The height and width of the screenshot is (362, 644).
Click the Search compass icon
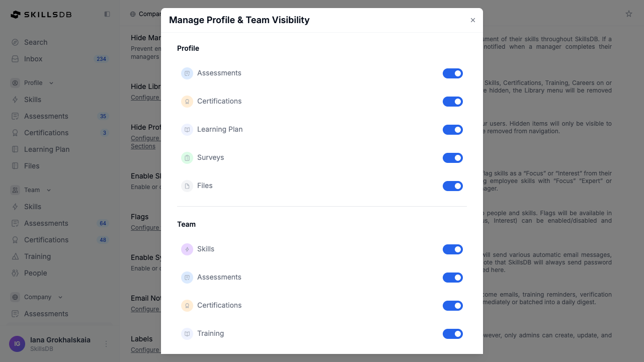15,42
